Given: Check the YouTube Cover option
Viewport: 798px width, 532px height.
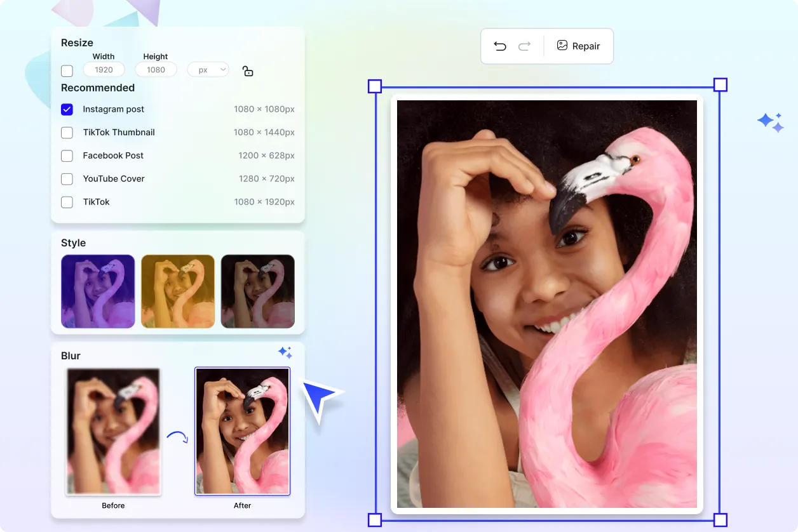Looking at the screenshot, I should (x=67, y=179).
